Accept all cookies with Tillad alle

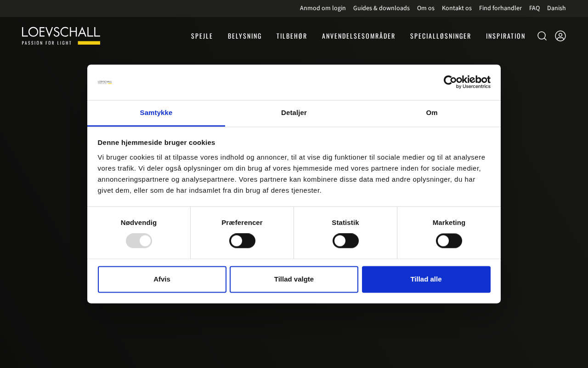(x=426, y=279)
